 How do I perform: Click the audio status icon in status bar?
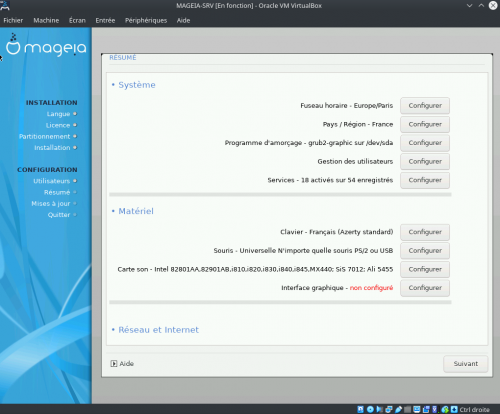pyautogui.click(x=379, y=409)
